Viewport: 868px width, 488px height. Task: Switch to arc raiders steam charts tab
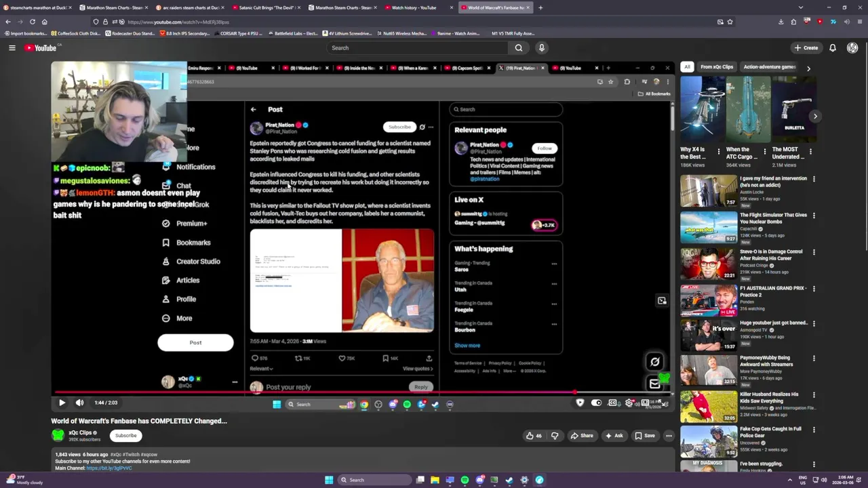click(x=189, y=7)
